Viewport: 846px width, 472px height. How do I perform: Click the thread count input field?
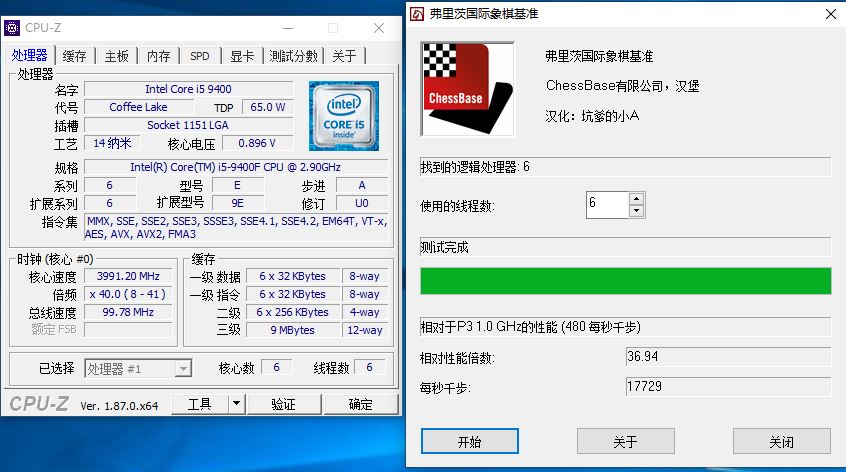pos(608,205)
